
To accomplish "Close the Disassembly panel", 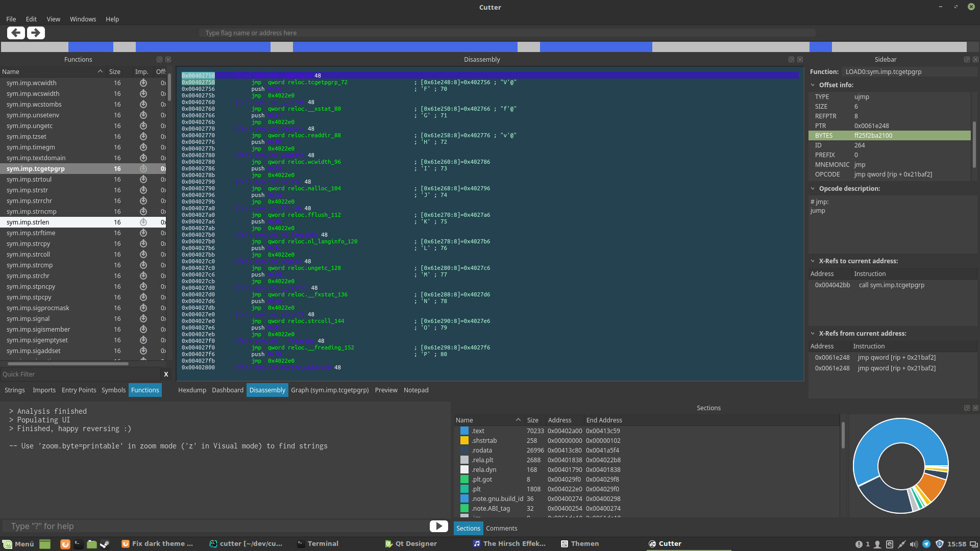I will [x=800, y=60].
